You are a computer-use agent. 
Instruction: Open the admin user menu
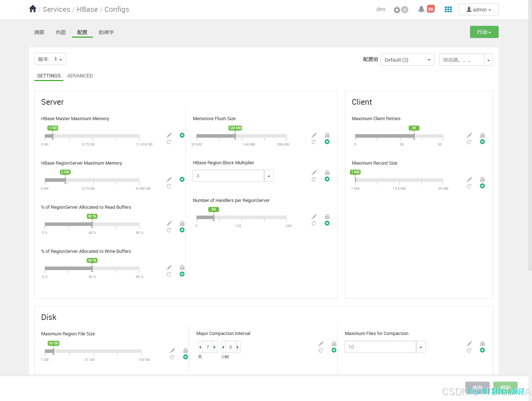(479, 10)
